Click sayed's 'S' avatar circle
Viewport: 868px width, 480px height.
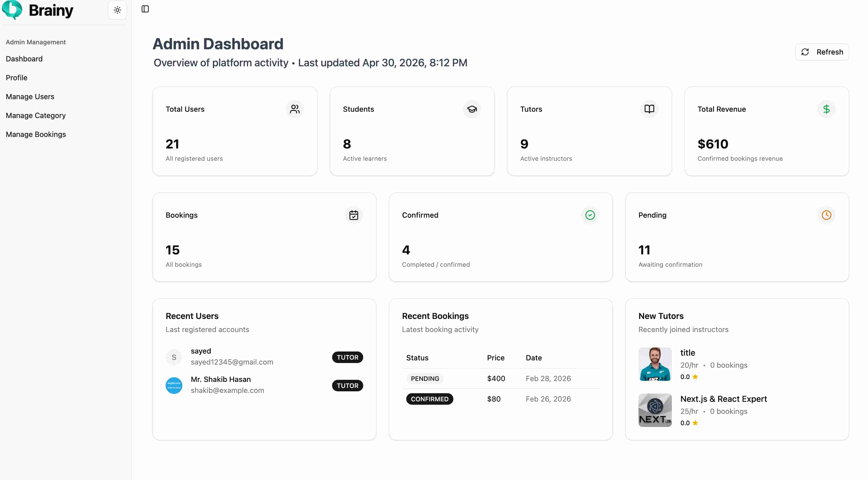[174, 357]
